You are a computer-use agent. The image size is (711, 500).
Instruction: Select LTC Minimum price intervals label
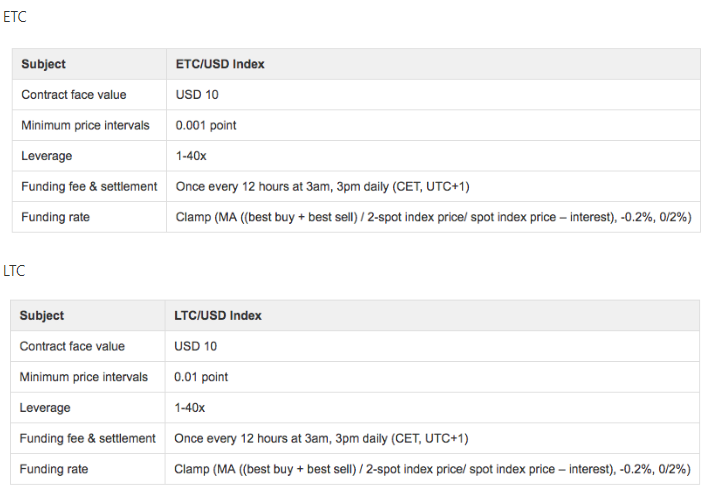point(84,377)
